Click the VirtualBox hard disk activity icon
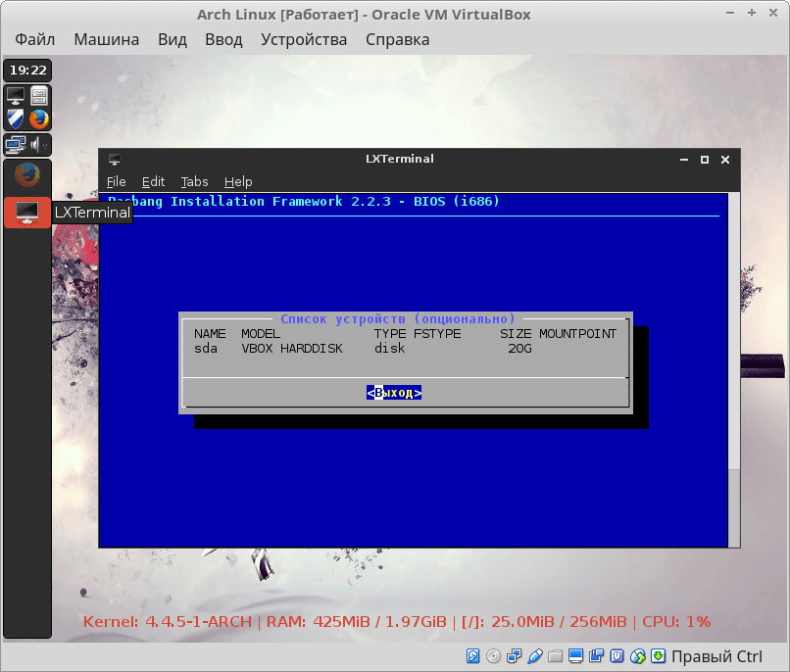The image size is (790, 672). tap(473, 655)
